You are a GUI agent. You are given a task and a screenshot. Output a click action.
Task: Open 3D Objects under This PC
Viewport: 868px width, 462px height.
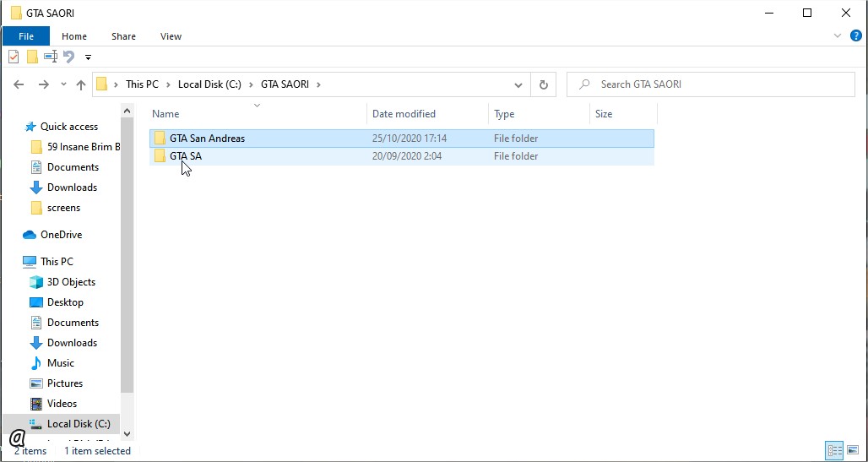pos(71,282)
